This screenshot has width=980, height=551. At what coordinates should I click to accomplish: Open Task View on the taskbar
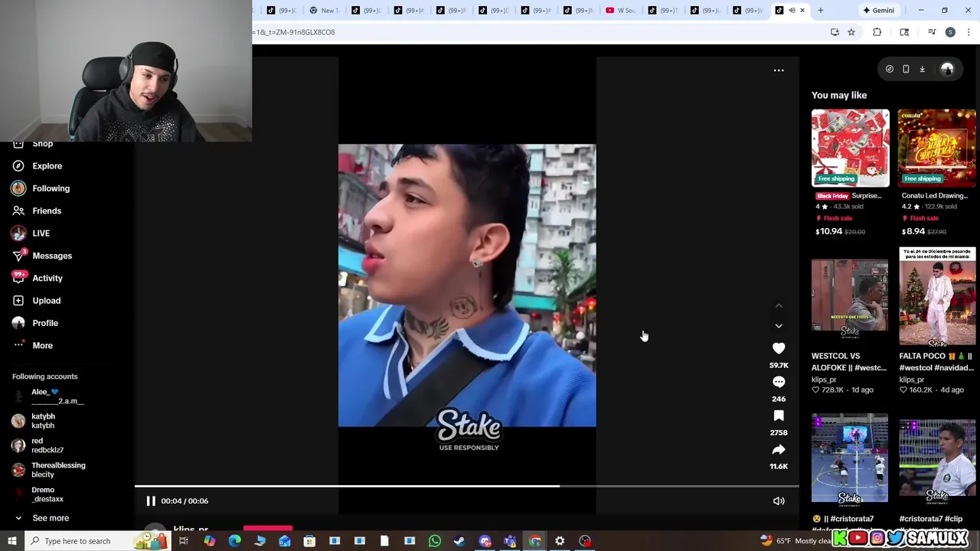pyautogui.click(x=184, y=541)
